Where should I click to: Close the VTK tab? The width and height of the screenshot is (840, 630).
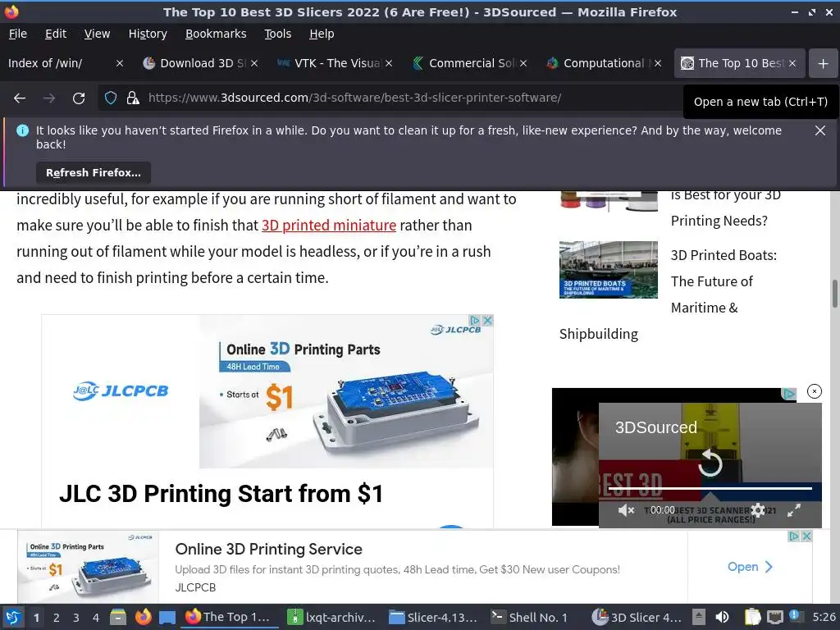point(389,64)
